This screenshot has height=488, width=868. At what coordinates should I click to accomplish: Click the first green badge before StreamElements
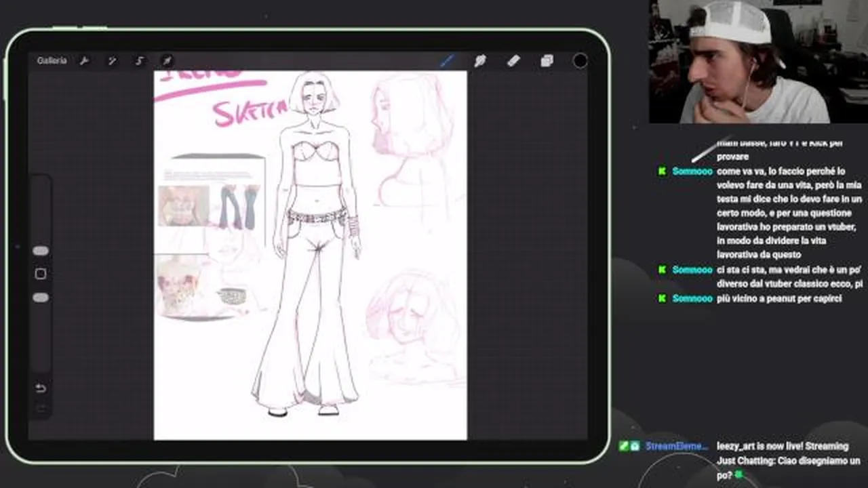[623, 446]
